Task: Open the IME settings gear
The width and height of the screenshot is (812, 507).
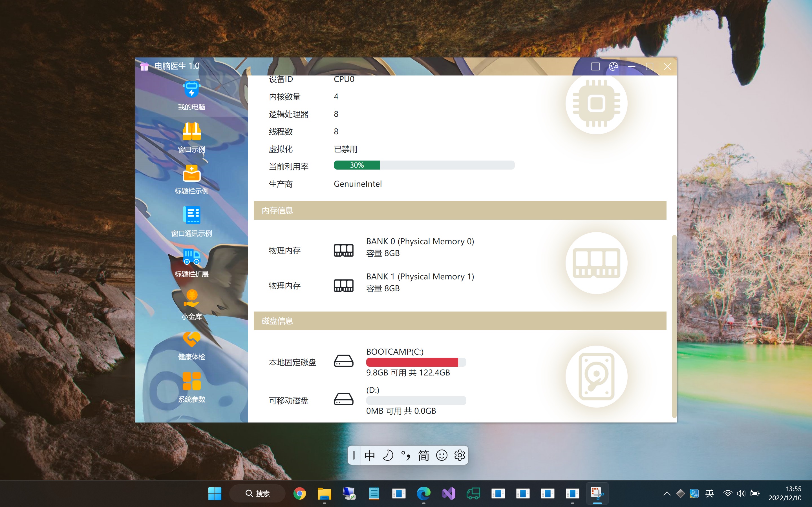Action: coord(460,455)
